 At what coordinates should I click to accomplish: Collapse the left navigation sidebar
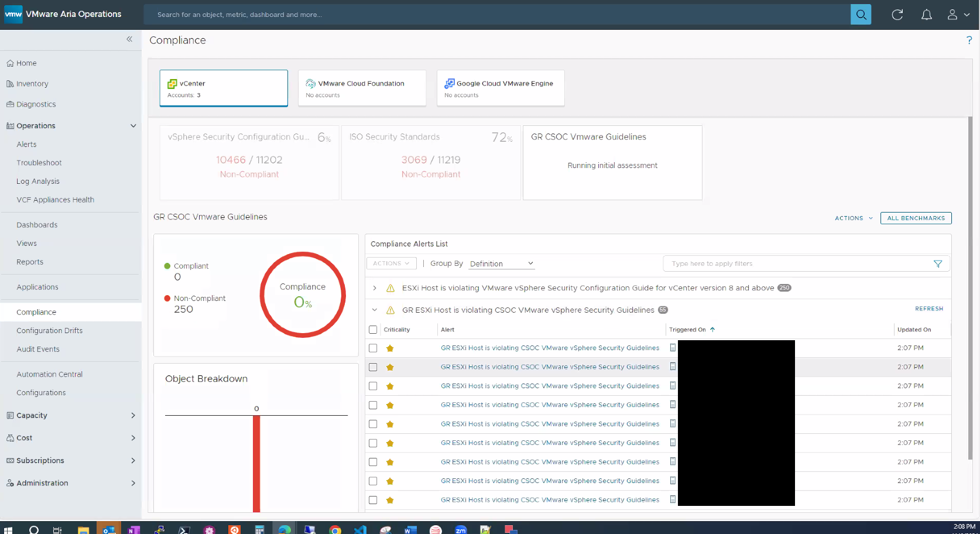pos(129,39)
